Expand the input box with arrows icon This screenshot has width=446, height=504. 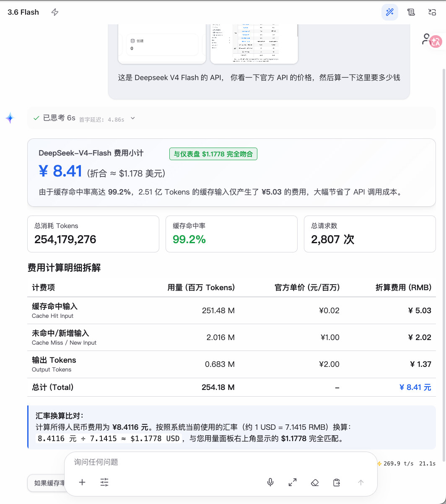293,483
